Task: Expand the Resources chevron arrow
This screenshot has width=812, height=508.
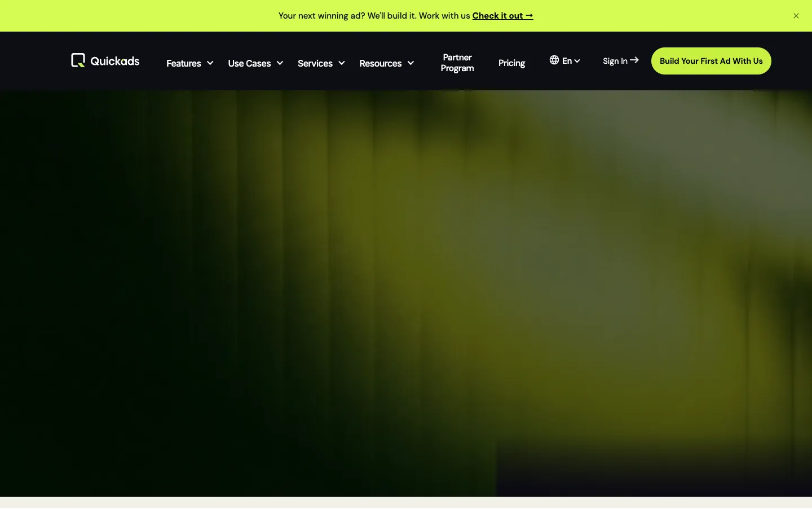Action: [x=411, y=63]
